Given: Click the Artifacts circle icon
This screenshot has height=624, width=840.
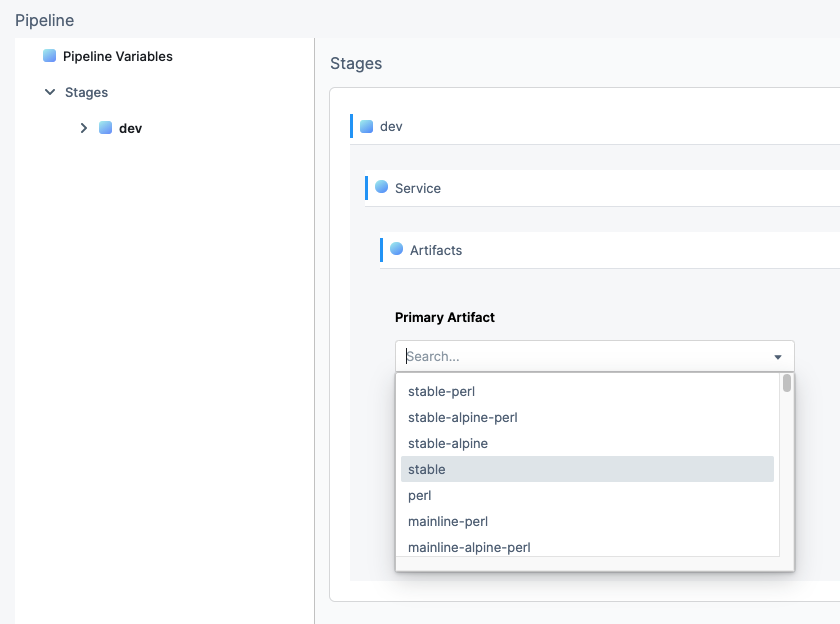Looking at the screenshot, I should click(x=396, y=249).
